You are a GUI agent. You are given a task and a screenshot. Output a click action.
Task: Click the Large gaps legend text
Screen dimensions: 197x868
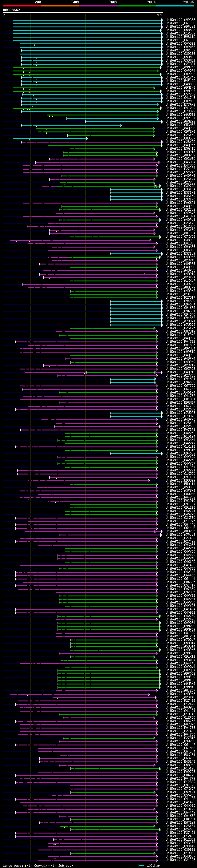tap(38, 866)
